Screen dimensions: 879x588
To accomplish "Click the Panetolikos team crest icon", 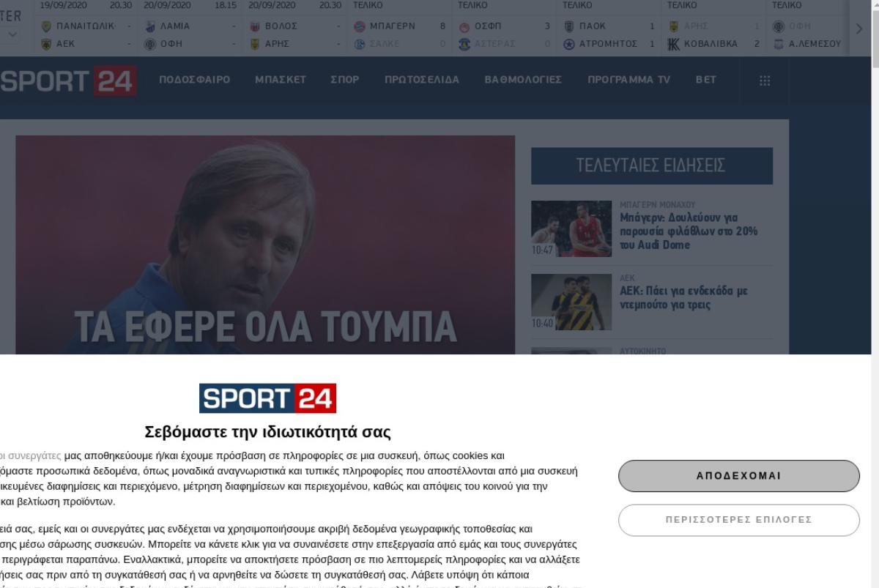I will pyautogui.click(x=46, y=26).
